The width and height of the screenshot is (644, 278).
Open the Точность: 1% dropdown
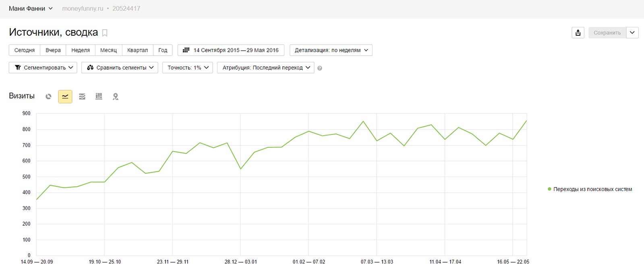pos(188,68)
